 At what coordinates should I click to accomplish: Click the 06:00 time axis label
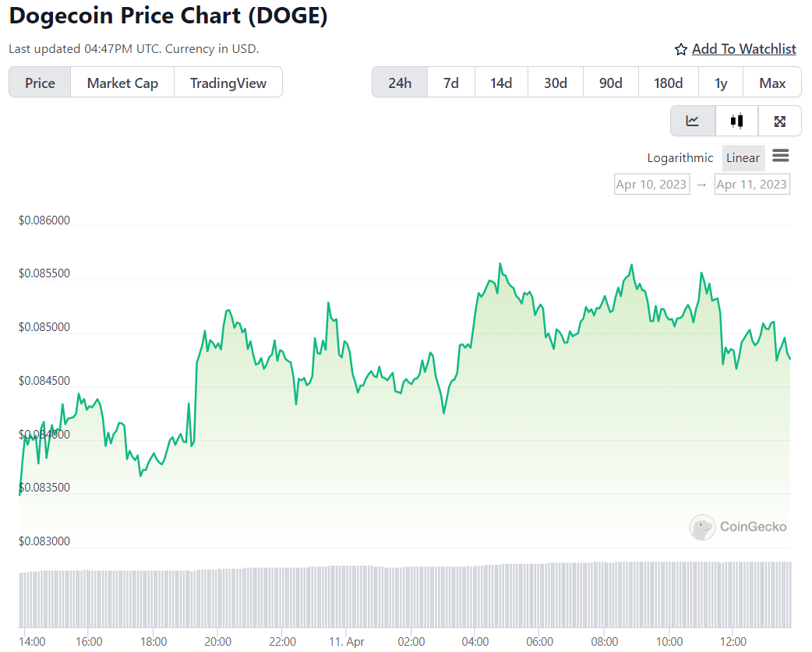(x=539, y=642)
